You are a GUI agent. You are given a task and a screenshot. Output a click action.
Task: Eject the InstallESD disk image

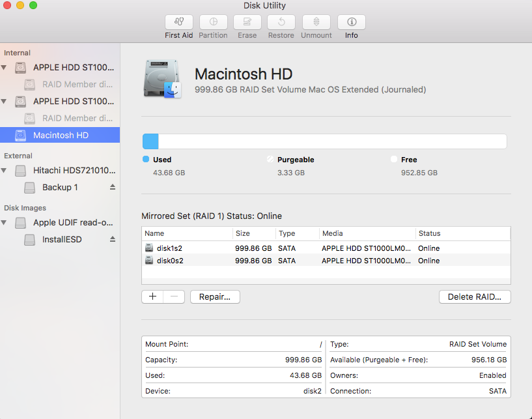[113, 240]
